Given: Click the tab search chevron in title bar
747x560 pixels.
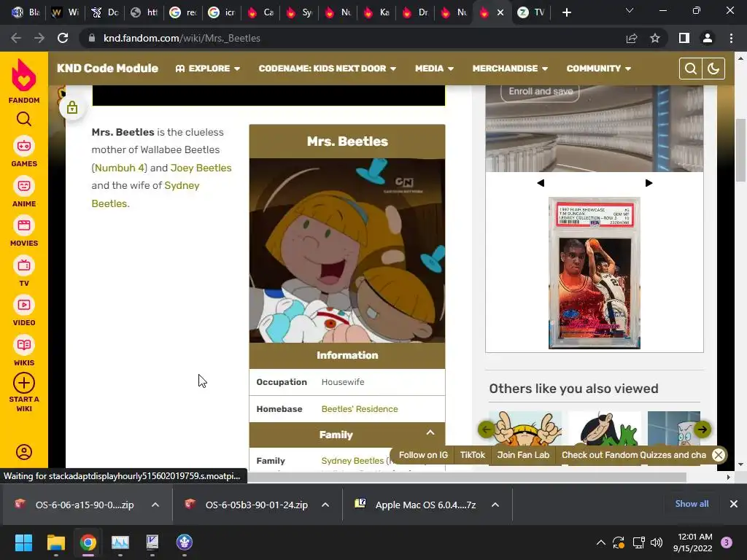Looking at the screenshot, I should [630, 10].
